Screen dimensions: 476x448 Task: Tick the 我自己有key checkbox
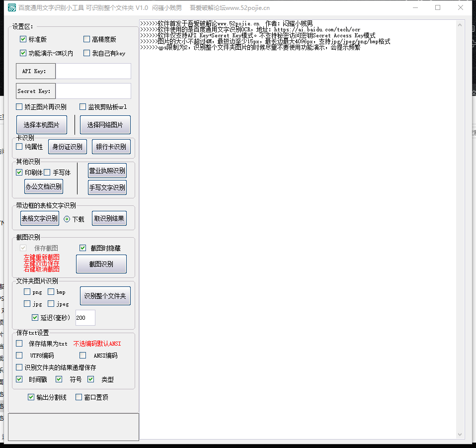(87, 53)
